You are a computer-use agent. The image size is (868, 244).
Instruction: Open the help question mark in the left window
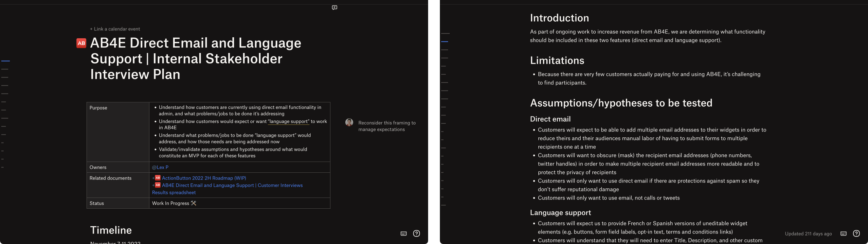[416, 234]
